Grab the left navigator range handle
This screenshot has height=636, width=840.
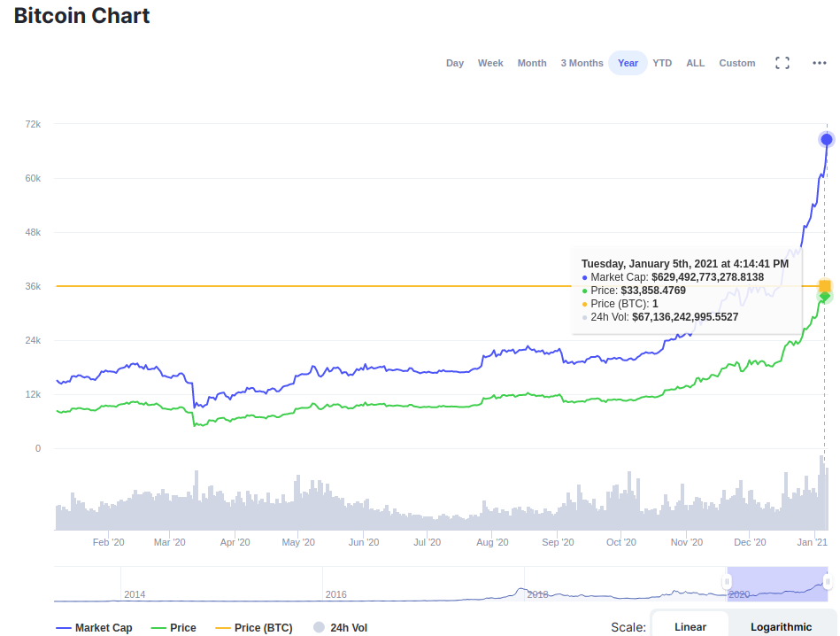pos(727,581)
